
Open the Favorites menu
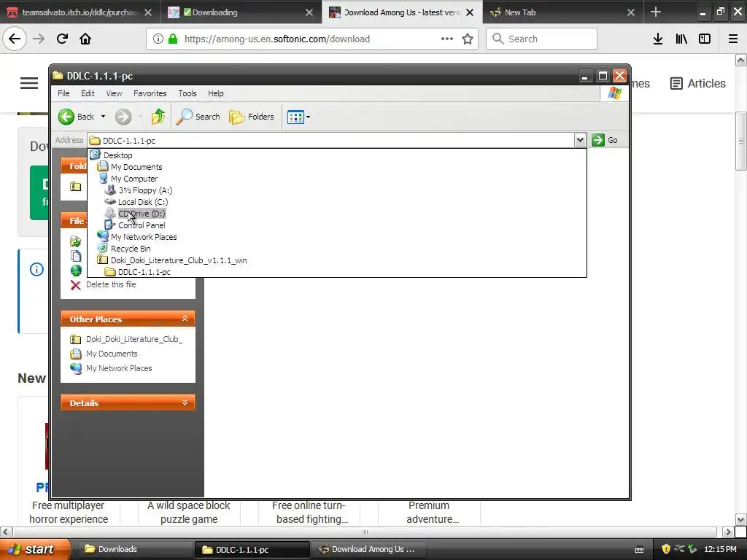[150, 93]
